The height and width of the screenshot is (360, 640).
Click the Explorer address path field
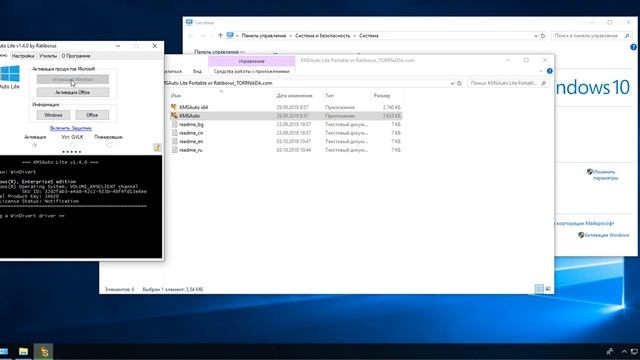point(306,83)
